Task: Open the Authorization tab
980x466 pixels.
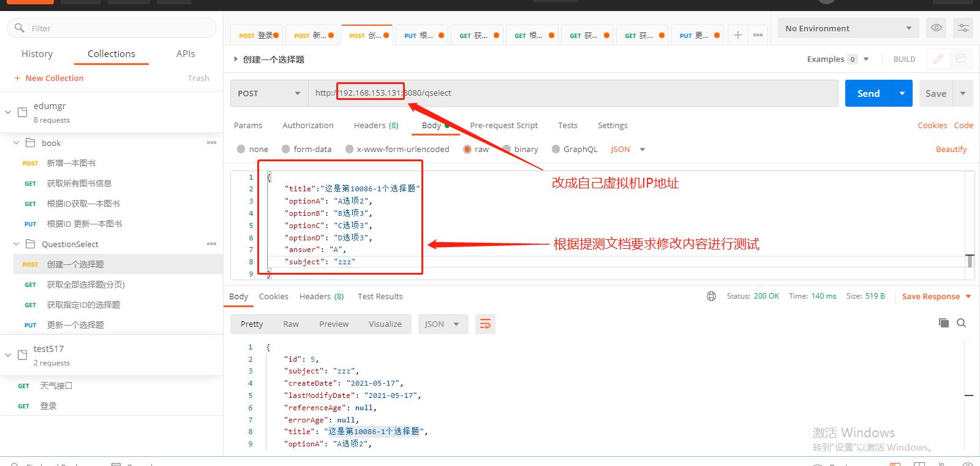Action: [x=308, y=125]
